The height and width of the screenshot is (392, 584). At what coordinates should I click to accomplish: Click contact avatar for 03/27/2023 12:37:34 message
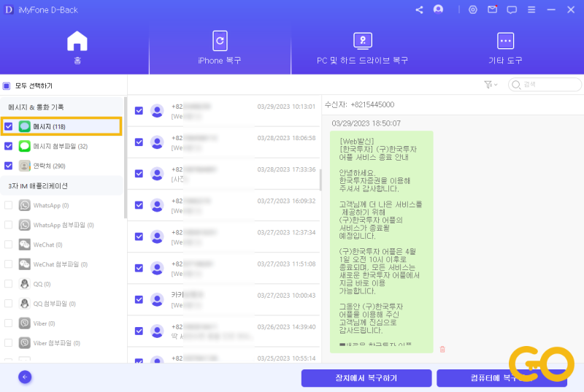(x=157, y=237)
